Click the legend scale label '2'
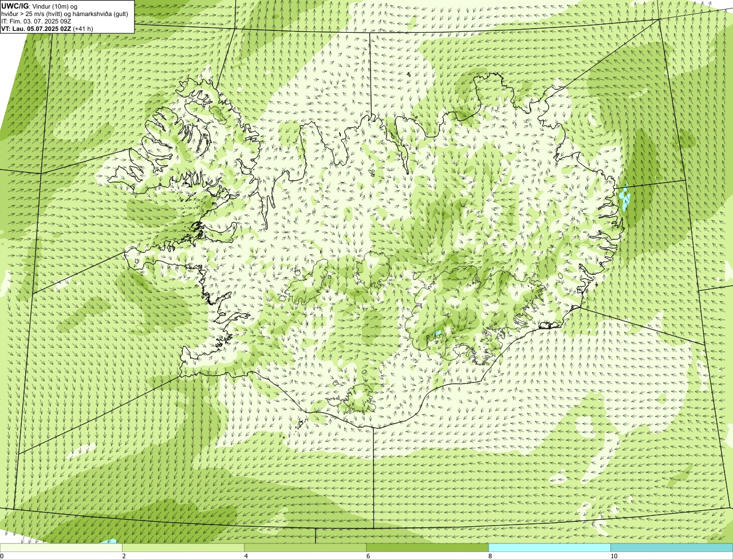The width and height of the screenshot is (733, 560). (x=124, y=556)
